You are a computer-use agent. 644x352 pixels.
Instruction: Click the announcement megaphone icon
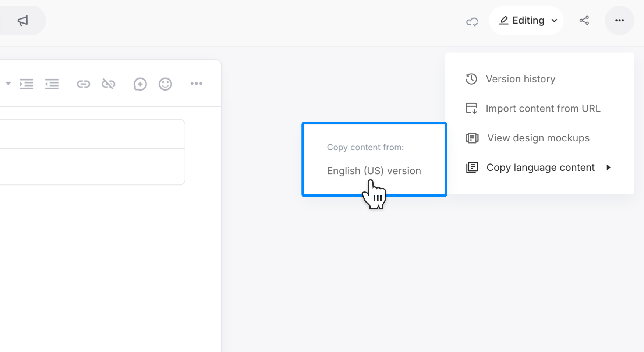click(x=23, y=21)
